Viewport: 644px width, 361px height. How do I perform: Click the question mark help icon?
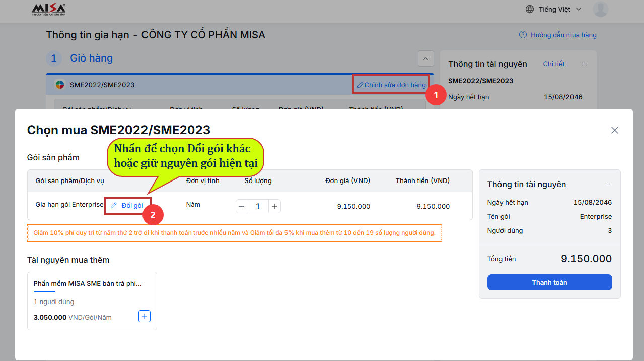click(523, 35)
